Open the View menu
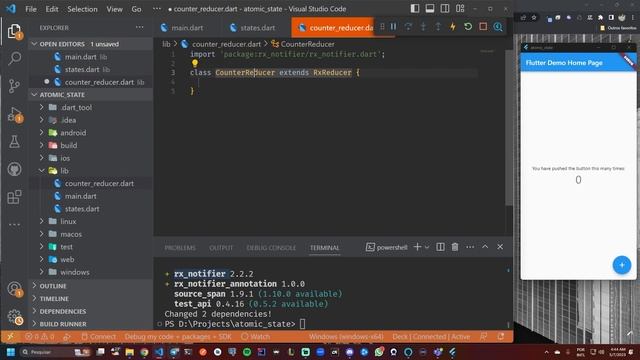Screen dimensions: 640x360 [x=114, y=9]
